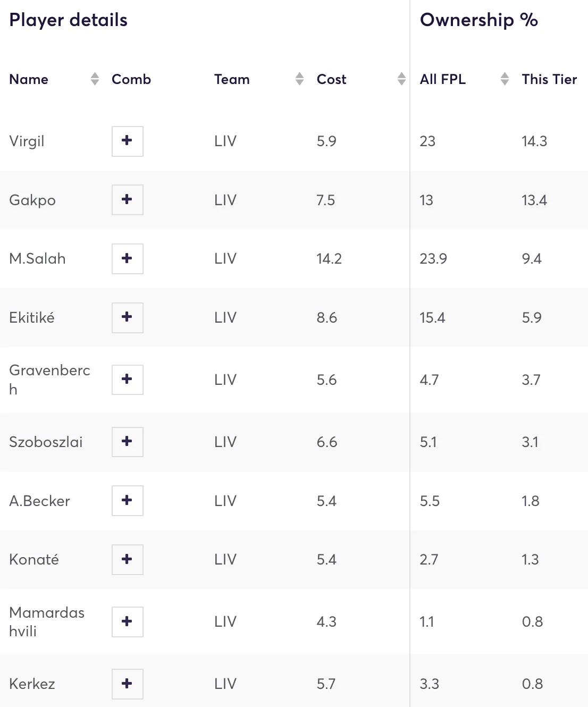Add Ekitiké using his plus icon
The image size is (588, 707).
127,317
